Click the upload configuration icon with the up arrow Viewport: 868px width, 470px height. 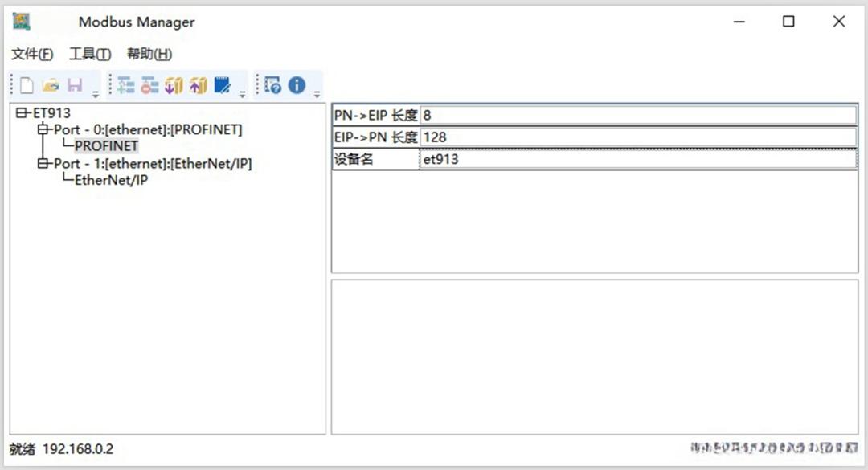tap(199, 85)
